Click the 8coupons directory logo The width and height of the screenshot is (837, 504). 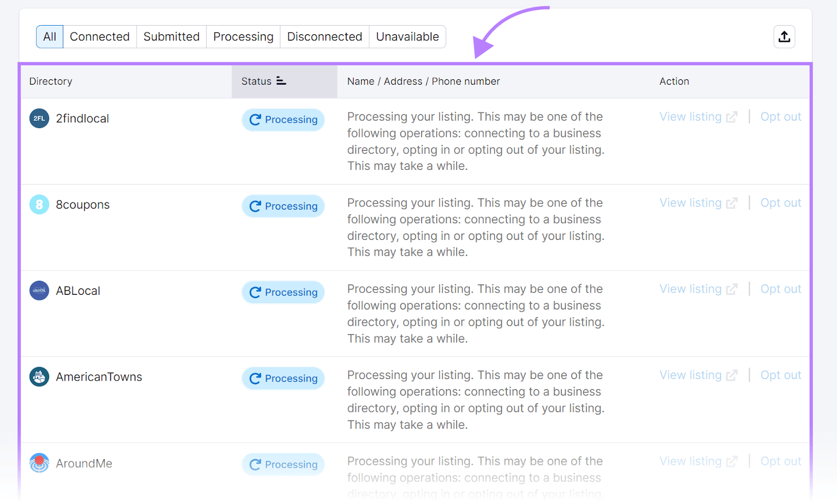pyautogui.click(x=39, y=204)
